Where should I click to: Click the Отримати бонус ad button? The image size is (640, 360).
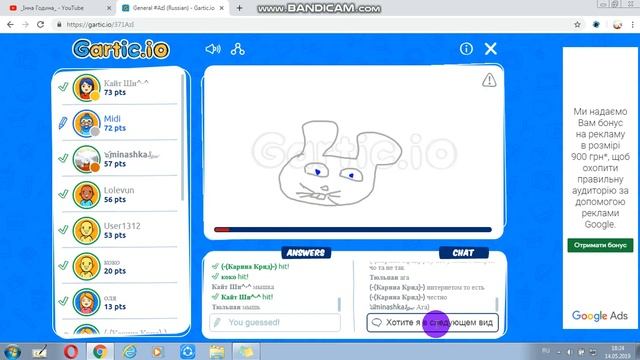click(600, 245)
